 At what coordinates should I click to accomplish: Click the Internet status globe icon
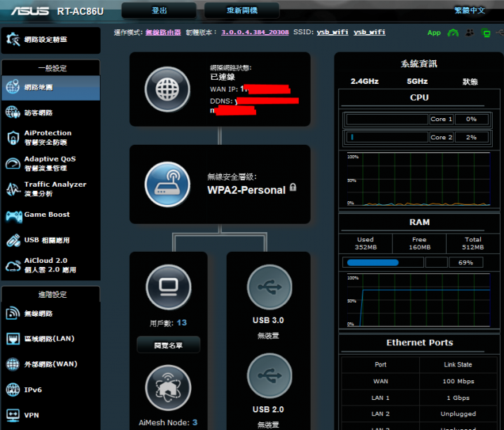167,89
